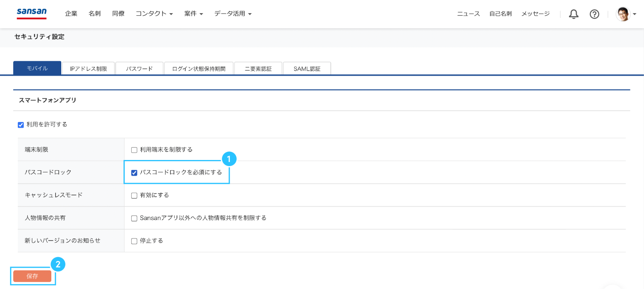Switch to the IPアドレス制限 tab

(89, 69)
